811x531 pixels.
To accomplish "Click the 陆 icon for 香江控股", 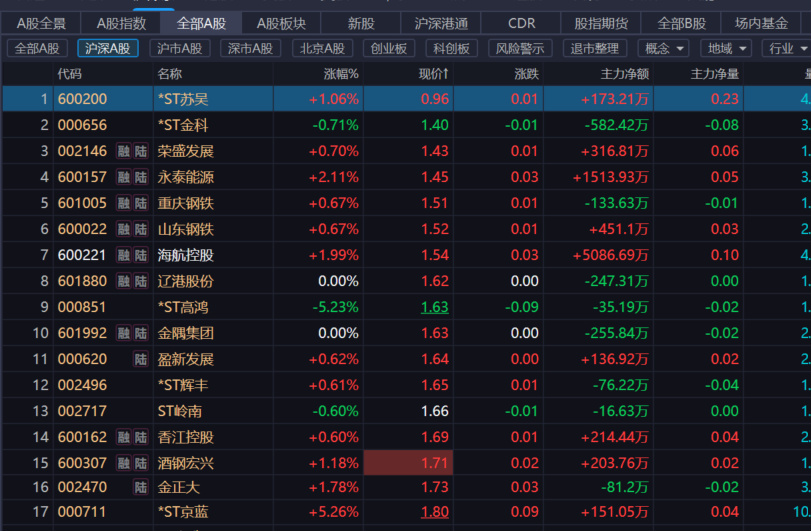I will (141, 437).
